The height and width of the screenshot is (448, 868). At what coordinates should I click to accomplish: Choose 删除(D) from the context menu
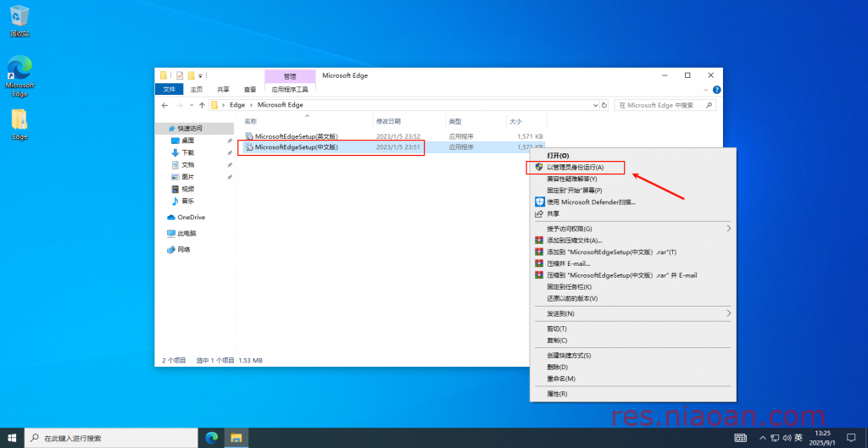point(632,368)
